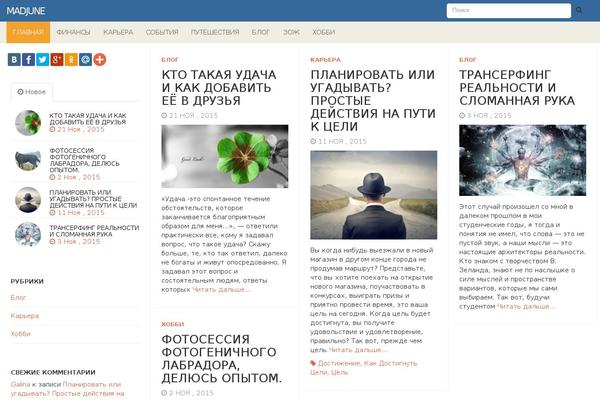Image resolution: width=600 pixels, height=400 pixels.
Task: Open more sharing options plus icon
Action: 99,60
